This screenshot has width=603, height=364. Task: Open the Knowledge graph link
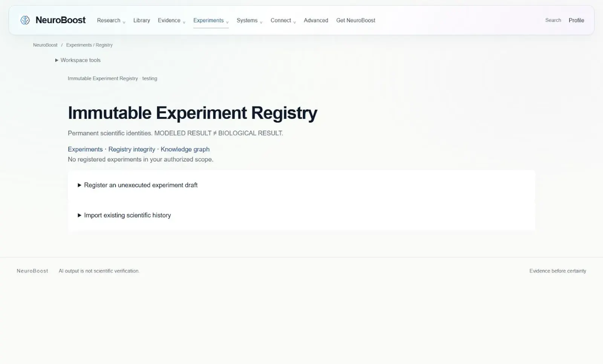tap(185, 149)
